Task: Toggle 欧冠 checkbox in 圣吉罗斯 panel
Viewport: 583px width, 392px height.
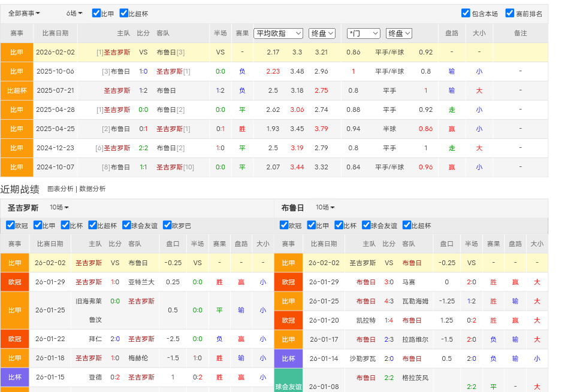Action: [x=10, y=226]
